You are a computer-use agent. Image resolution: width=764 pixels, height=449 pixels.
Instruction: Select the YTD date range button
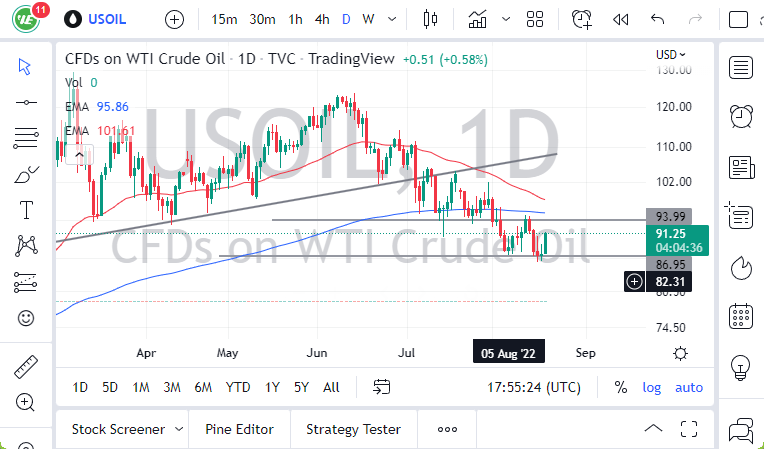pos(238,387)
